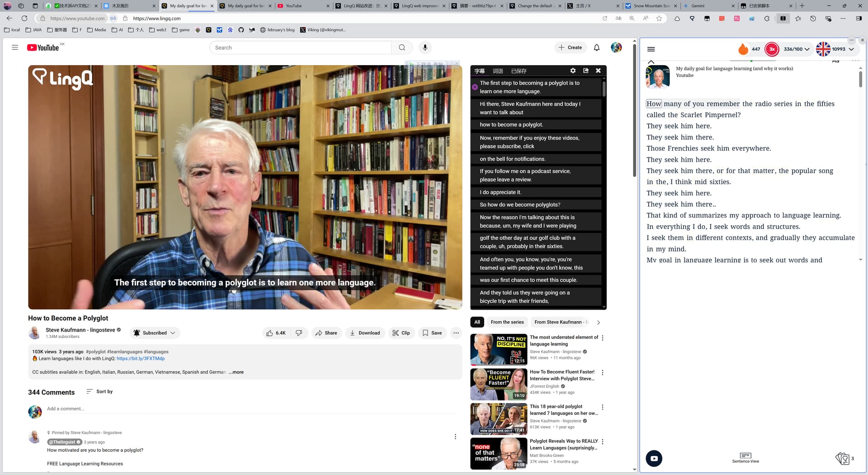
Task: Click the Create button
Action: [570, 47]
